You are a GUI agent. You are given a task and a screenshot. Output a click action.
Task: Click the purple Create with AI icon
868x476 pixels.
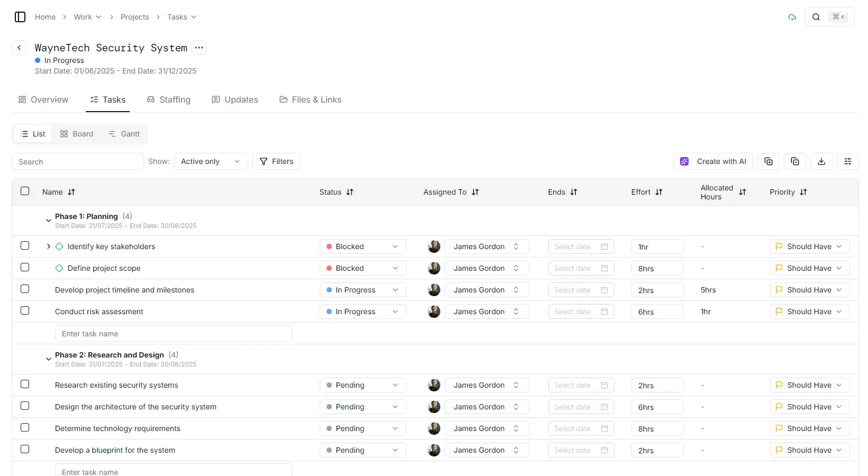pos(684,161)
